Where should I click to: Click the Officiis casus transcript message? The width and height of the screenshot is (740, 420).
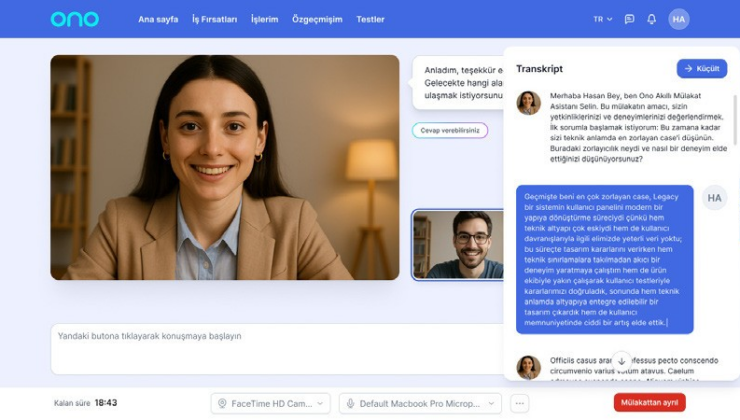click(x=634, y=368)
